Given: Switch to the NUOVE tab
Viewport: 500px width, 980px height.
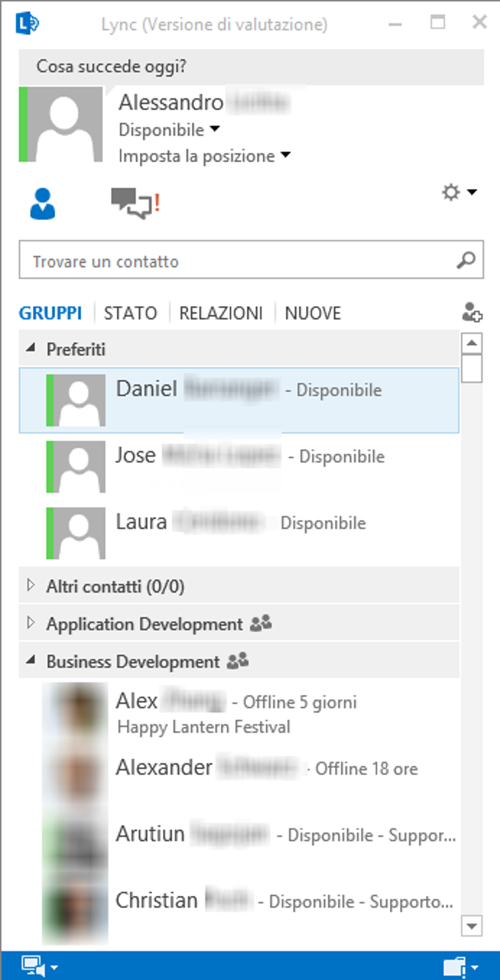Looking at the screenshot, I should click(x=313, y=313).
